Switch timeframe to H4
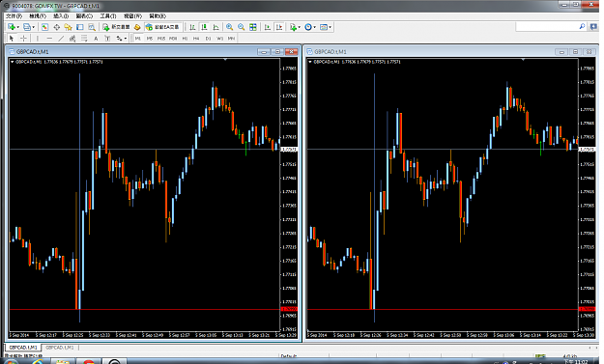 click(196, 38)
